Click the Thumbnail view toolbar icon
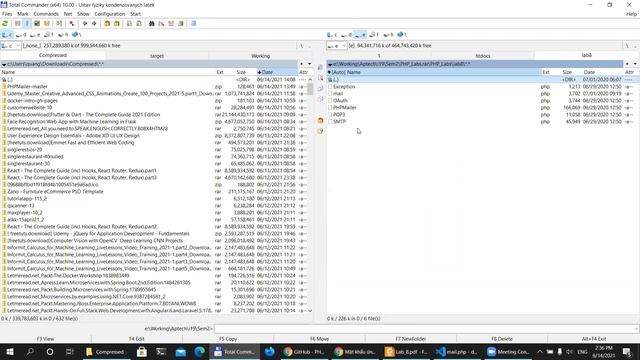This screenshot has width=640, height=360. 37,24
